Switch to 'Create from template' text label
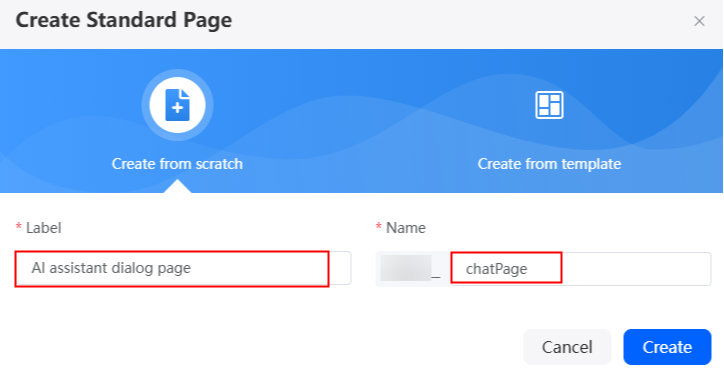The height and width of the screenshot is (368, 724). point(549,163)
